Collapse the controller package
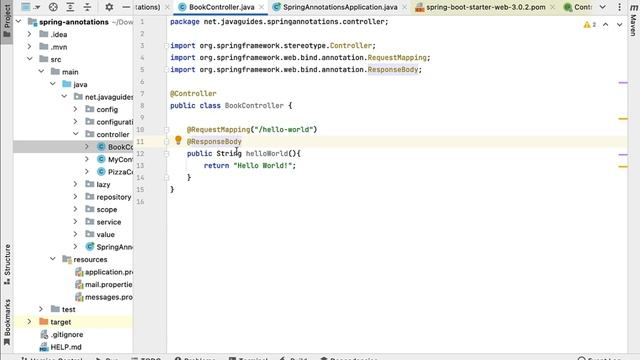The image size is (640, 360). (x=76, y=134)
